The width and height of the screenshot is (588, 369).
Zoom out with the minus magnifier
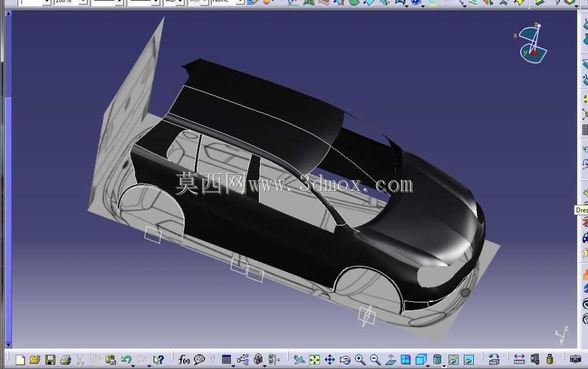375,360
